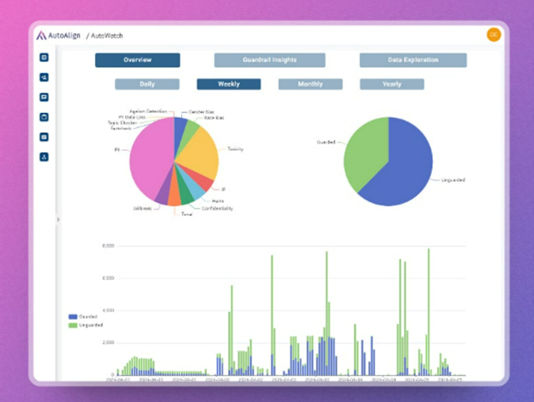The width and height of the screenshot is (534, 402).
Task: Click the AutoAlign logo
Action: tap(58, 35)
